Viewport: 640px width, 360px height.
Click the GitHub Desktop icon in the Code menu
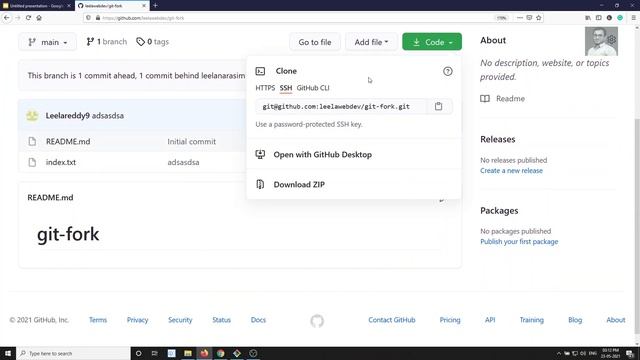(260, 154)
